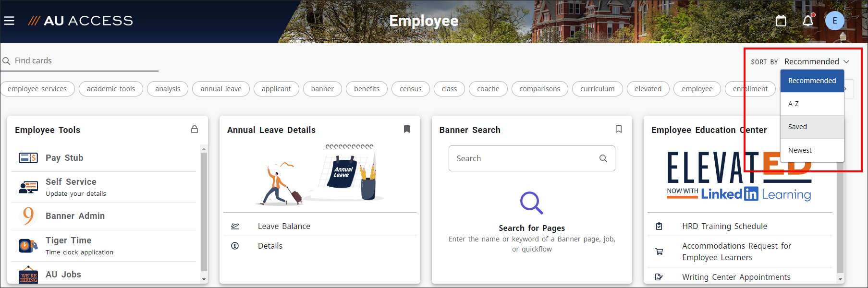Viewport: 868px width, 288px height.
Task: Click the Banner Admin 9 icon
Action: pyautogui.click(x=28, y=216)
